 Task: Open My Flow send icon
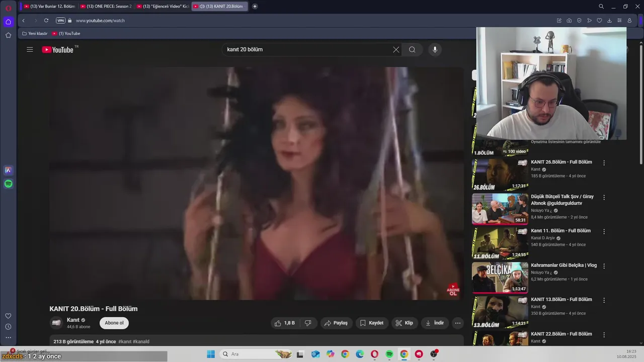(589, 21)
